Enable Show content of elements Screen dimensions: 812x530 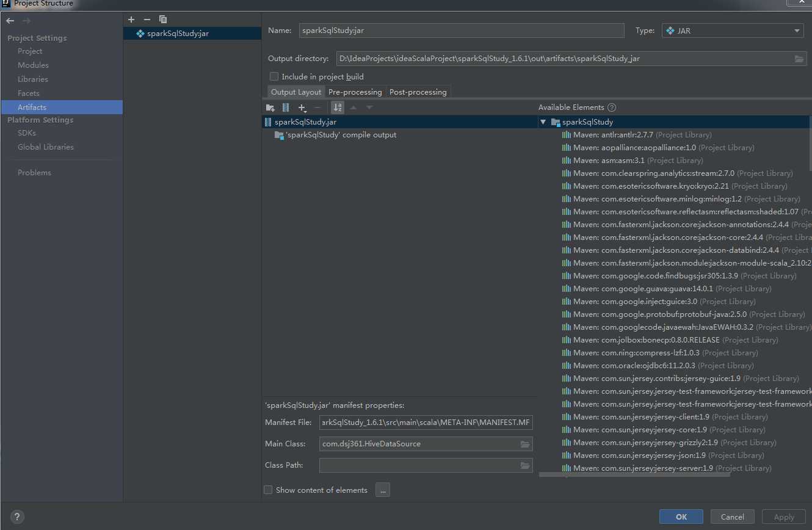[268, 490]
